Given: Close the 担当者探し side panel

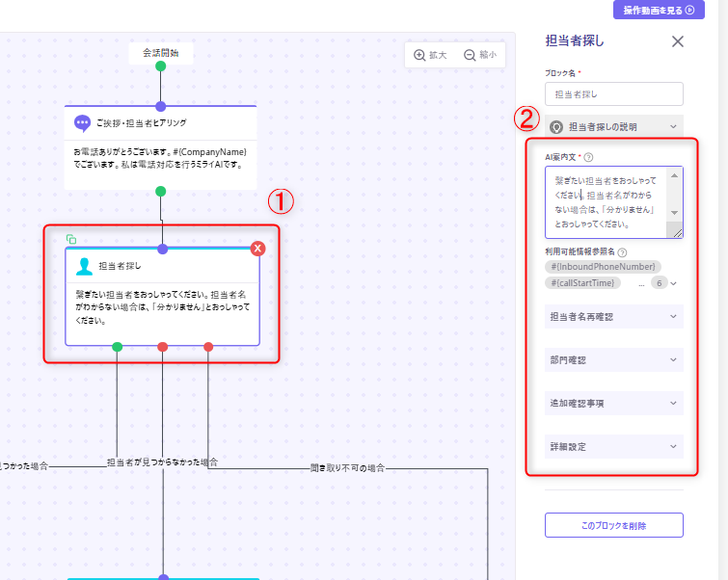Looking at the screenshot, I should point(677,41).
